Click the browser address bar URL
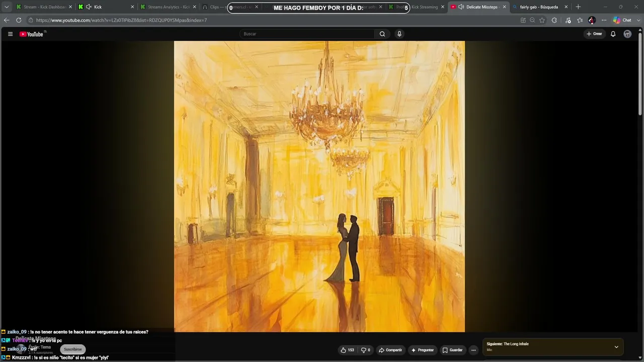Viewport: 644px width, 362px height. [x=121, y=20]
